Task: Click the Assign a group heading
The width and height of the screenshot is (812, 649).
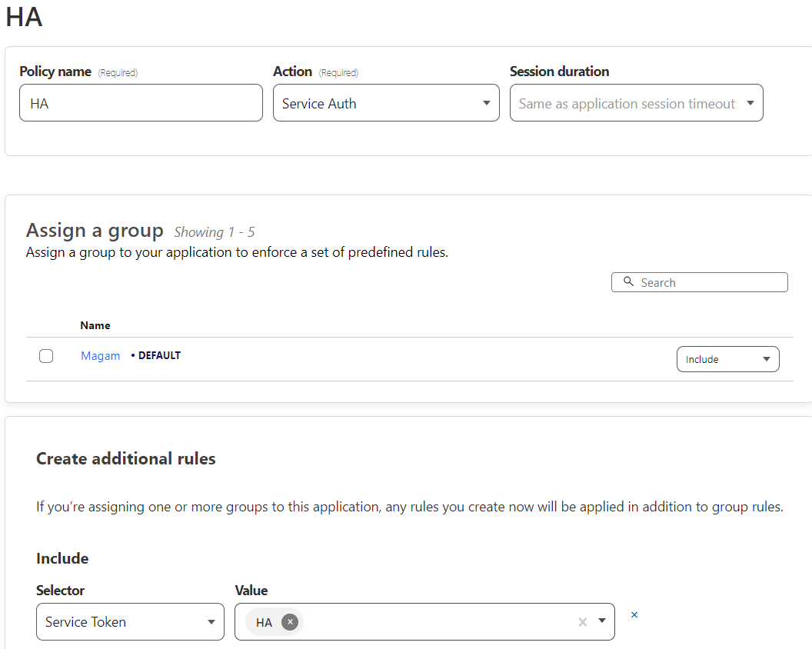Action: [95, 230]
